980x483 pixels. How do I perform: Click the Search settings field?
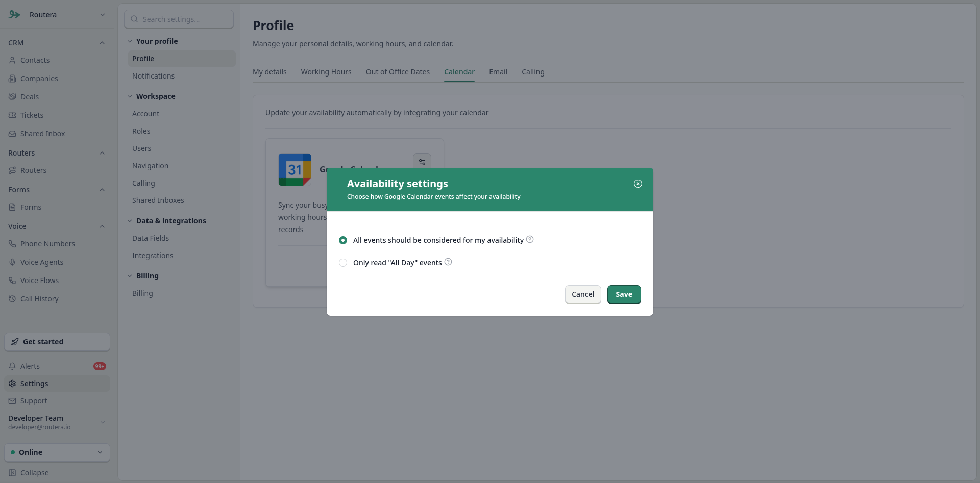[x=179, y=19]
